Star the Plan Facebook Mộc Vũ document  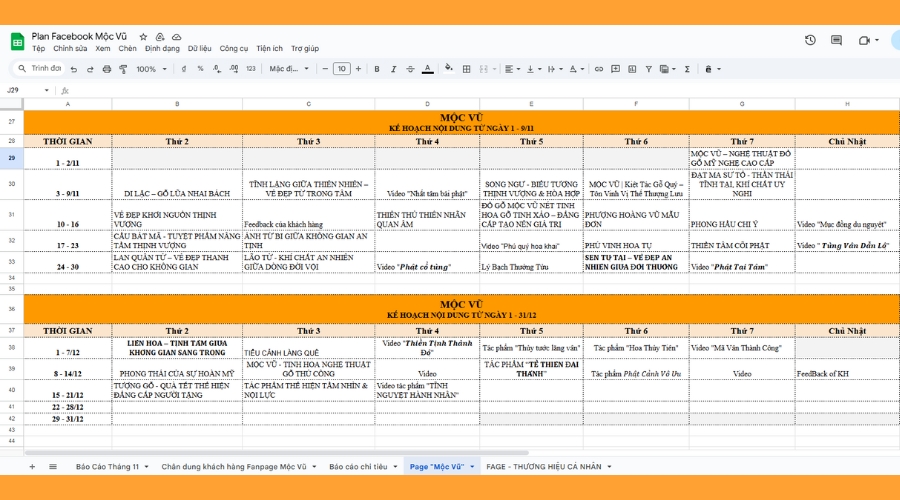pyautogui.click(x=144, y=36)
